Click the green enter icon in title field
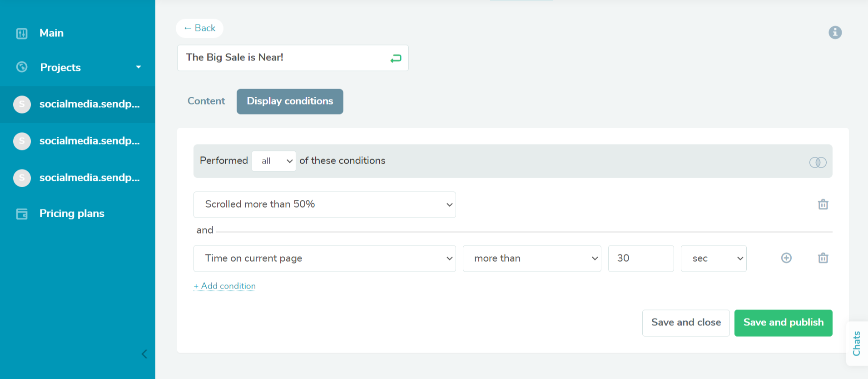 click(x=396, y=58)
